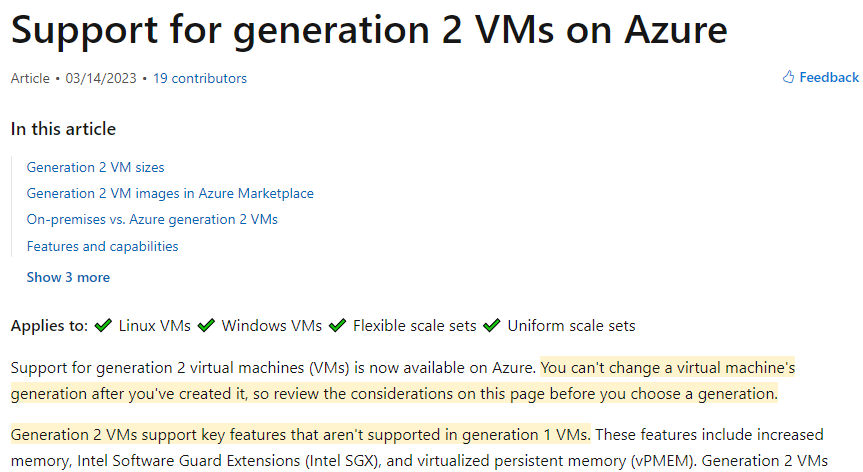Go to Generation 2 VM images in Azure Marketplace

click(170, 193)
